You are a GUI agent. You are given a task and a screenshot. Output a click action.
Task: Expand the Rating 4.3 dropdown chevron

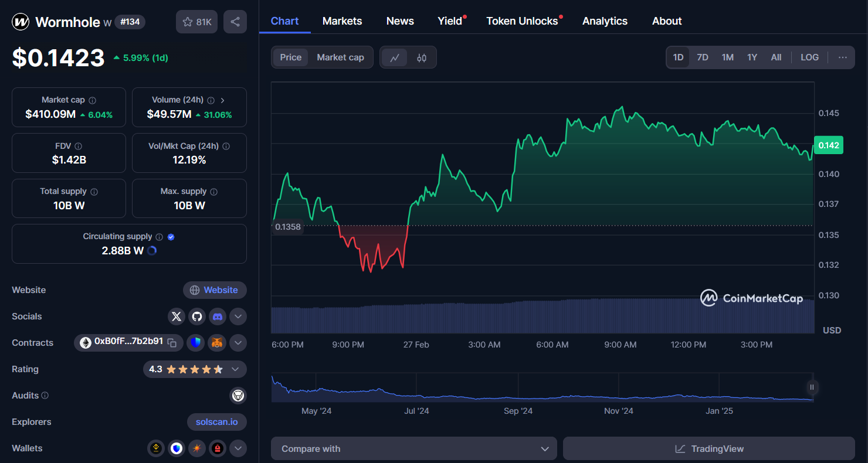(235, 369)
